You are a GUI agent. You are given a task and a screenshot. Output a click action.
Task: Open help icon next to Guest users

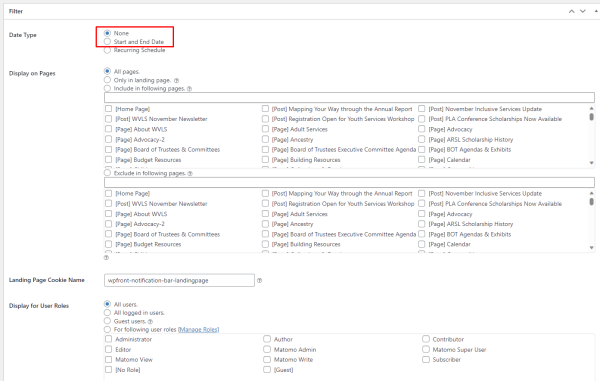[x=150, y=322]
